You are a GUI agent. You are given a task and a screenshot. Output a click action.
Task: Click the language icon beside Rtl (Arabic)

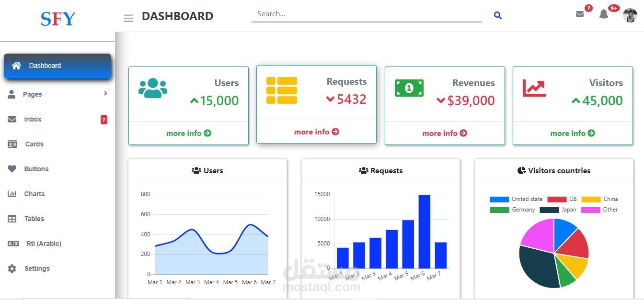[13, 244]
